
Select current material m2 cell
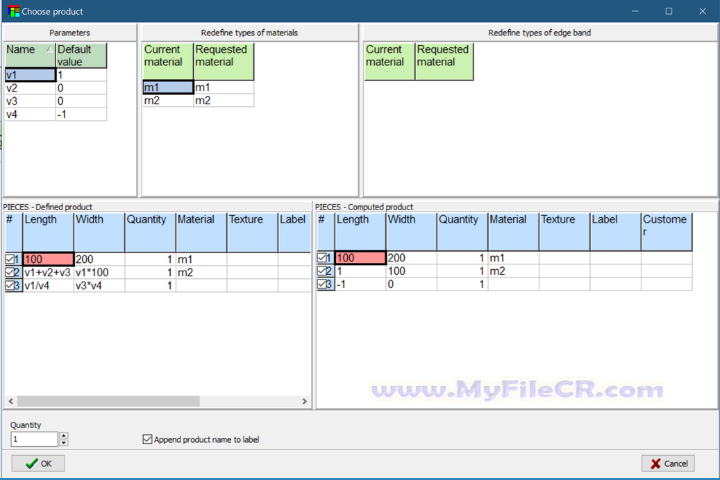pos(168,101)
